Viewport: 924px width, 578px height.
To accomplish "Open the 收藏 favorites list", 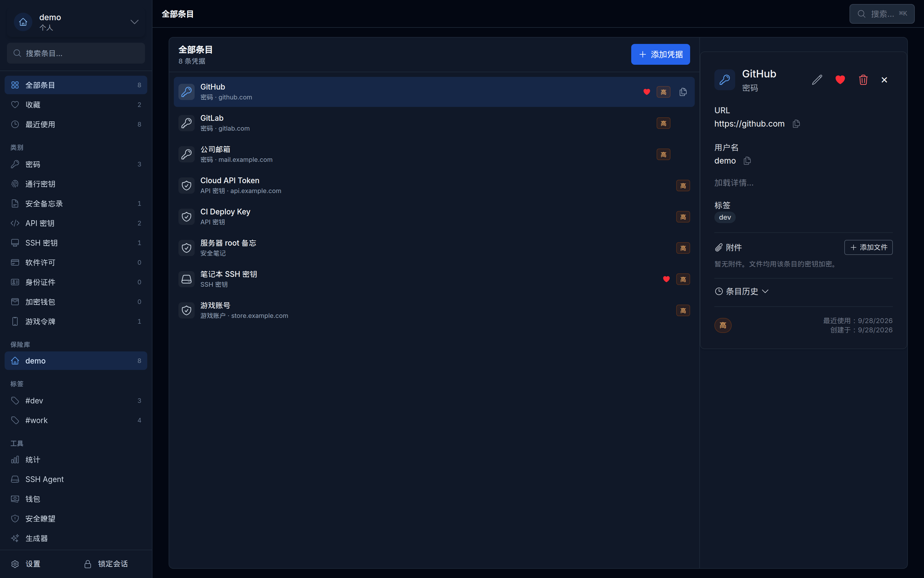I will point(76,105).
